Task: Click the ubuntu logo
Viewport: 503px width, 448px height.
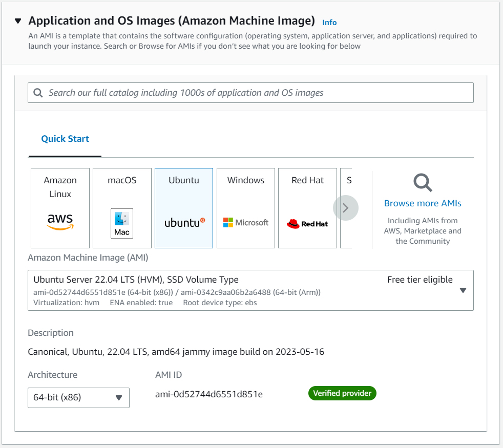Action: [x=184, y=222]
